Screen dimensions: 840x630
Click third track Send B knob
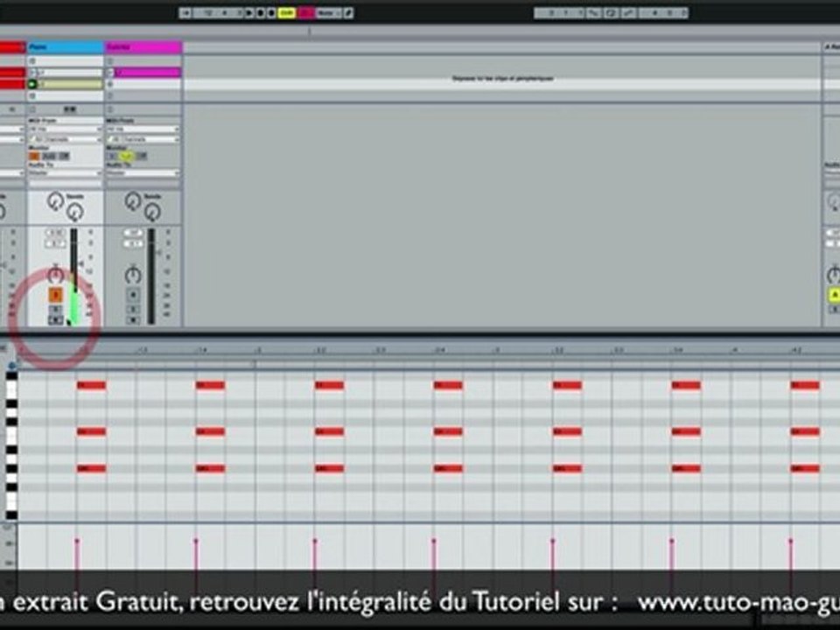(152, 212)
